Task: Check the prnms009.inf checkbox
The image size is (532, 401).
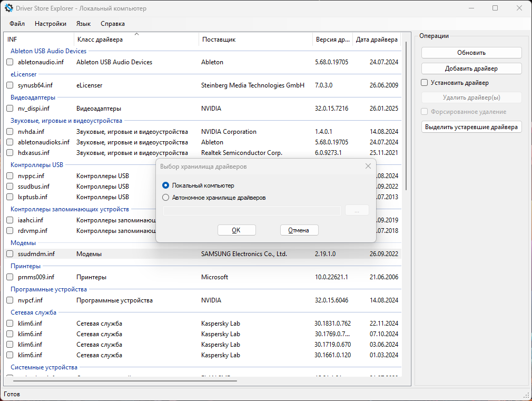Action: [10, 277]
